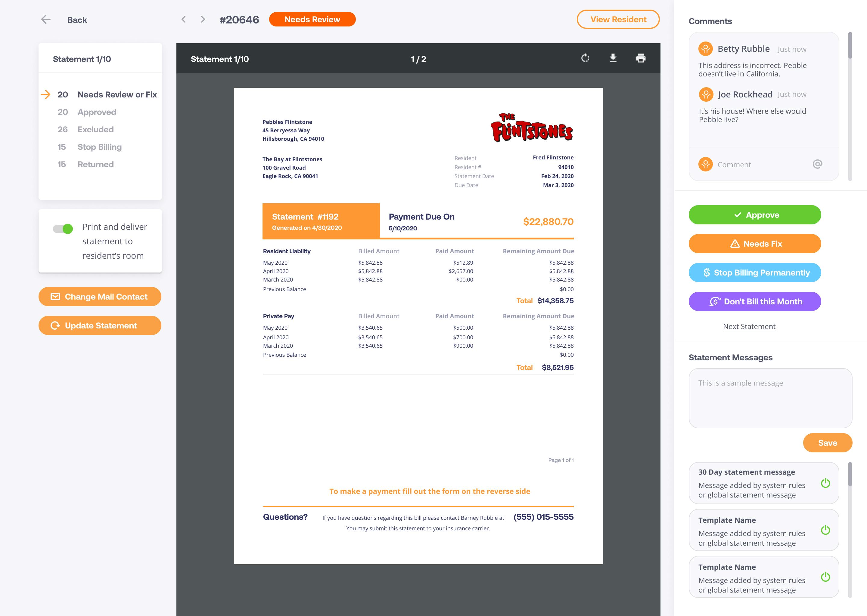Open the Next Statement link
This screenshot has width=867, height=616.
click(x=749, y=326)
